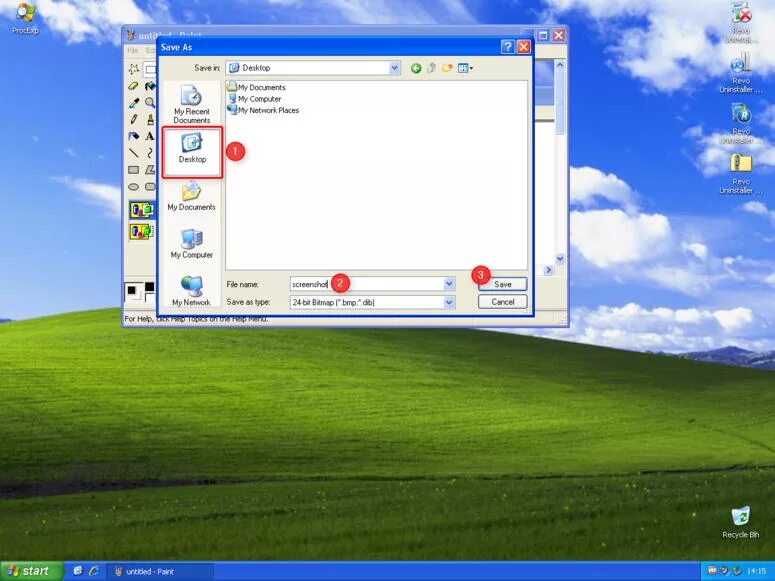775x581 pixels.
Task: Create a new folder in Save As dialog
Action: tap(447, 68)
